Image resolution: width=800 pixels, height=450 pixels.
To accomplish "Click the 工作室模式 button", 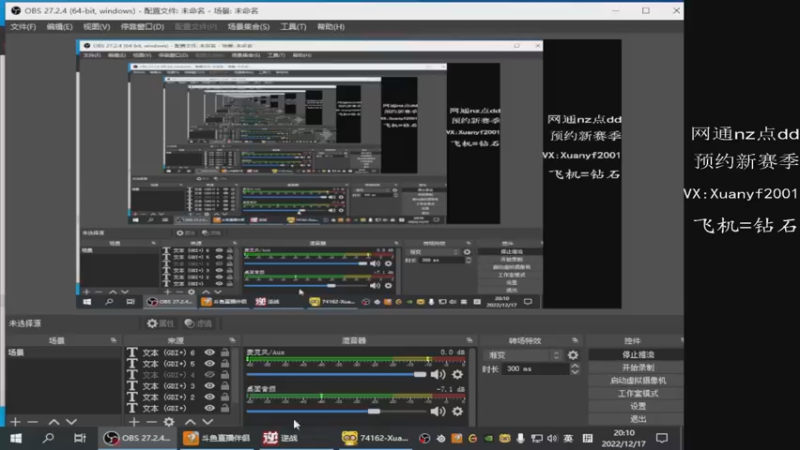I will click(637, 393).
